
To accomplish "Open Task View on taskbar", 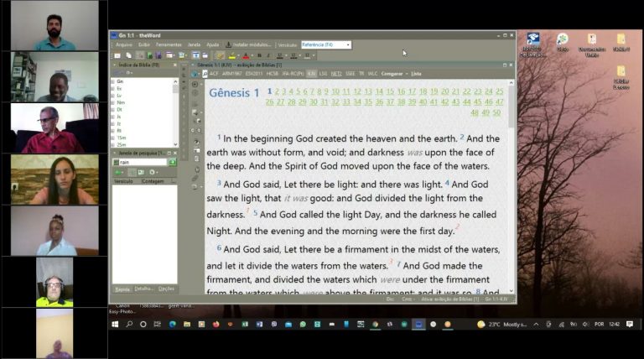I will (x=158, y=324).
